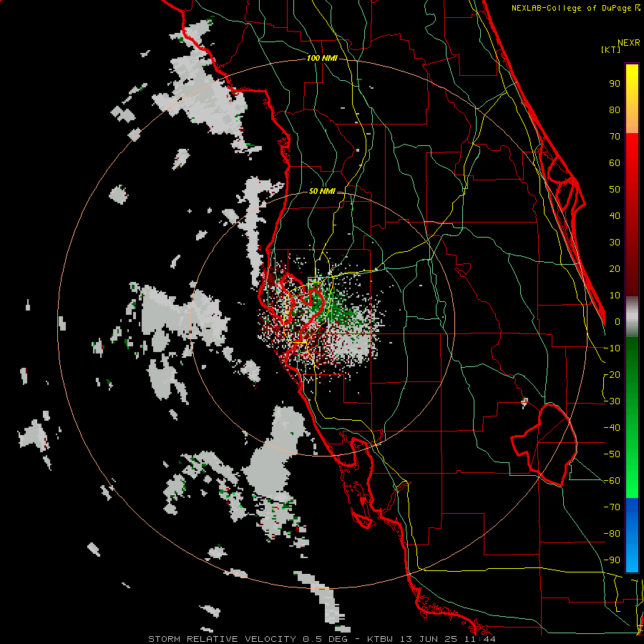Click the -30 value on velocity scale
The width and height of the screenshot is (644, 644).
pos(612,401)
